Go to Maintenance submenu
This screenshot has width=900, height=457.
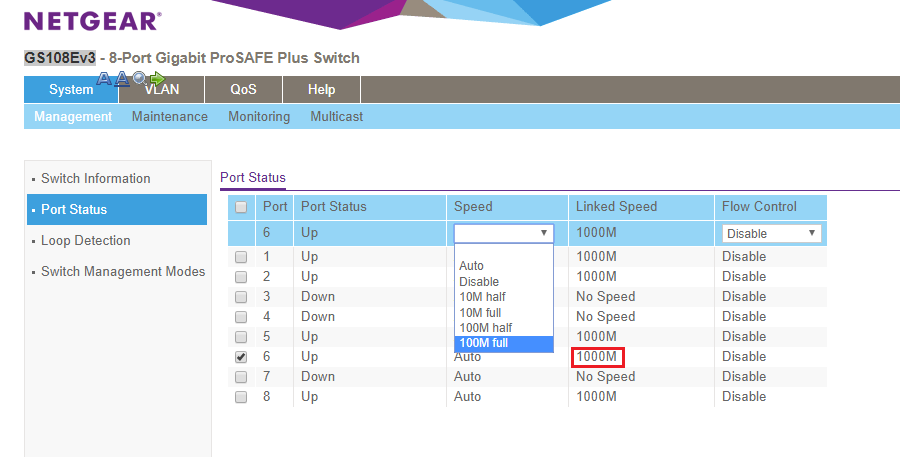170,116
